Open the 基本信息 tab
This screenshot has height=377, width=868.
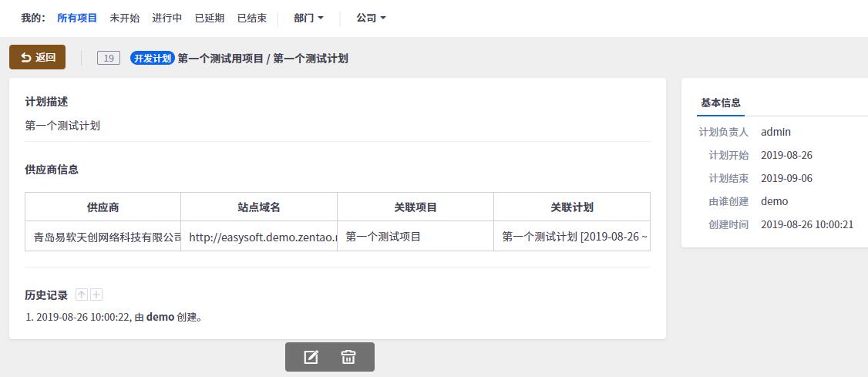pyautogui.click(x=721, y=103)
